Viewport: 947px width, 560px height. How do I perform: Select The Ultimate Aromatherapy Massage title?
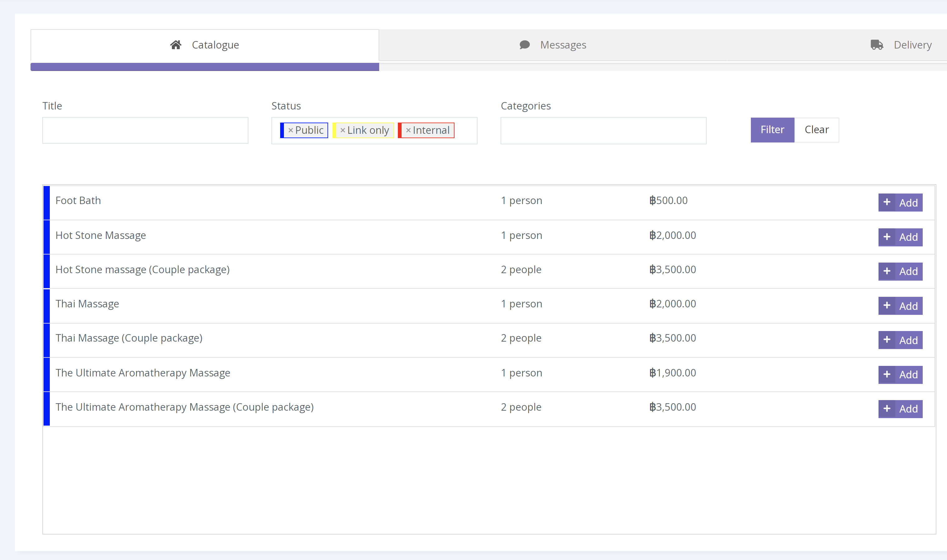143,373
